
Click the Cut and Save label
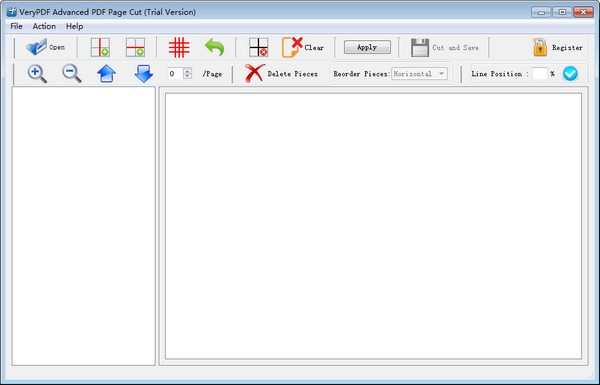pyautogui.click(x=455, y=47)
